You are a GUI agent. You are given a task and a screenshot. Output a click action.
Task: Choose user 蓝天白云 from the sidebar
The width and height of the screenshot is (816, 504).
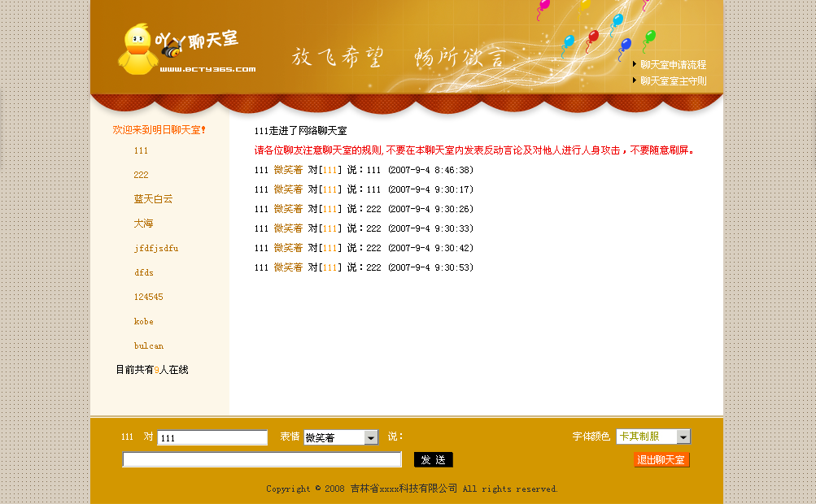pos(153,199)
